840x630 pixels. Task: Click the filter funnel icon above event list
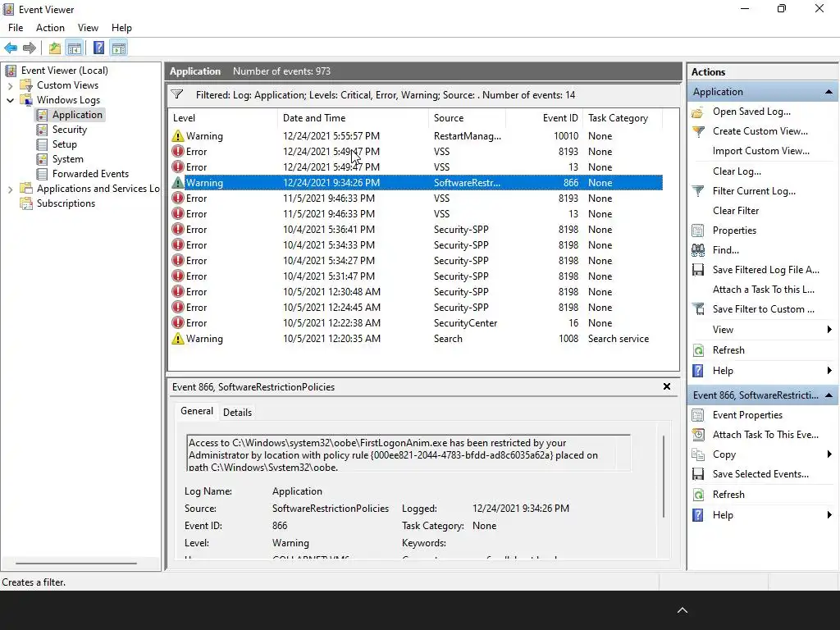[177, 95]
